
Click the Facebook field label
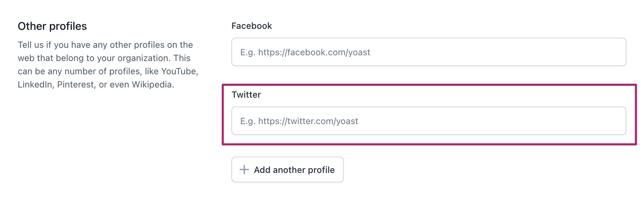251,25
